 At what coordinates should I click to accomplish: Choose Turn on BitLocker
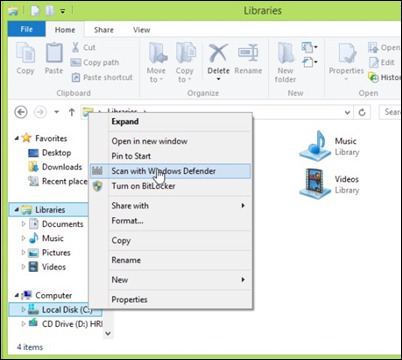tap(170, 186)
